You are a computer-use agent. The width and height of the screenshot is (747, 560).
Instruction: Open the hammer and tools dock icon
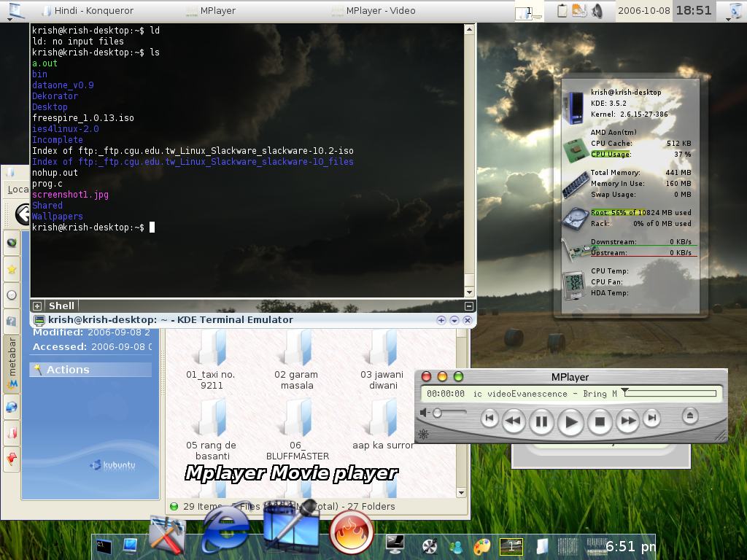point(167,534)
